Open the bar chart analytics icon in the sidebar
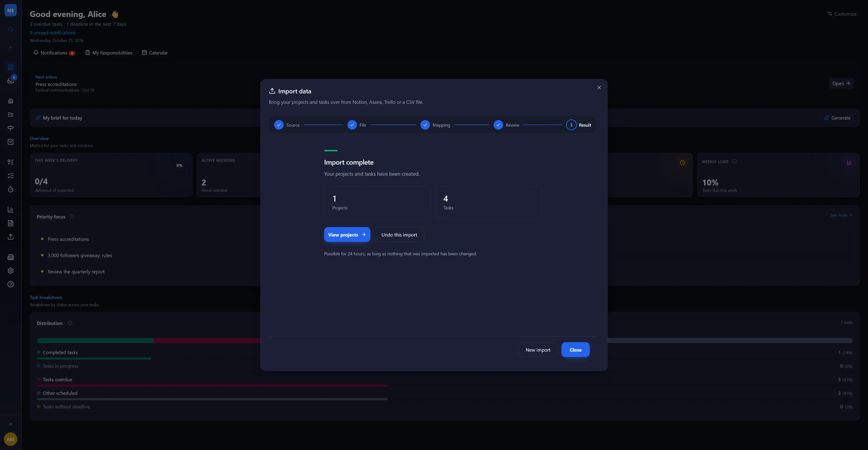868x450 pixels. pos(10,210)
